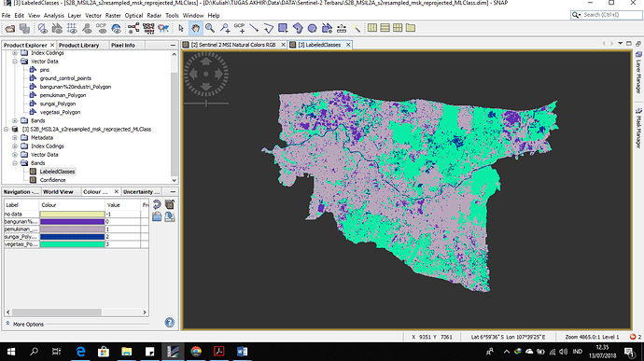644x361 pixels.
Task: Click the export colour palette icon
Action: [170, 216]
